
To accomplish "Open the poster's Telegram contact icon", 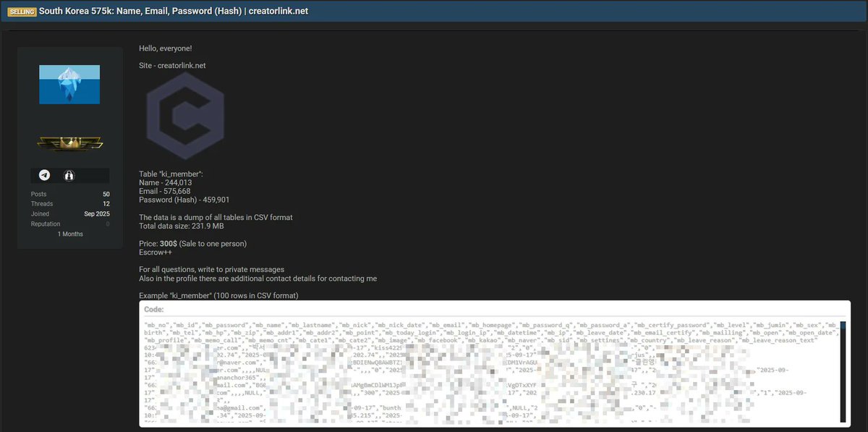I will tap(45, 175).
